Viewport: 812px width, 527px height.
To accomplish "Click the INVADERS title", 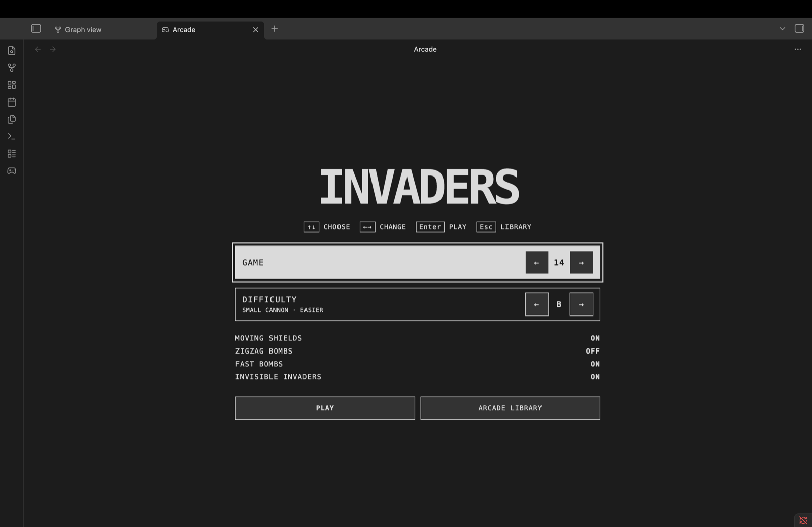I will pos(419,187).
